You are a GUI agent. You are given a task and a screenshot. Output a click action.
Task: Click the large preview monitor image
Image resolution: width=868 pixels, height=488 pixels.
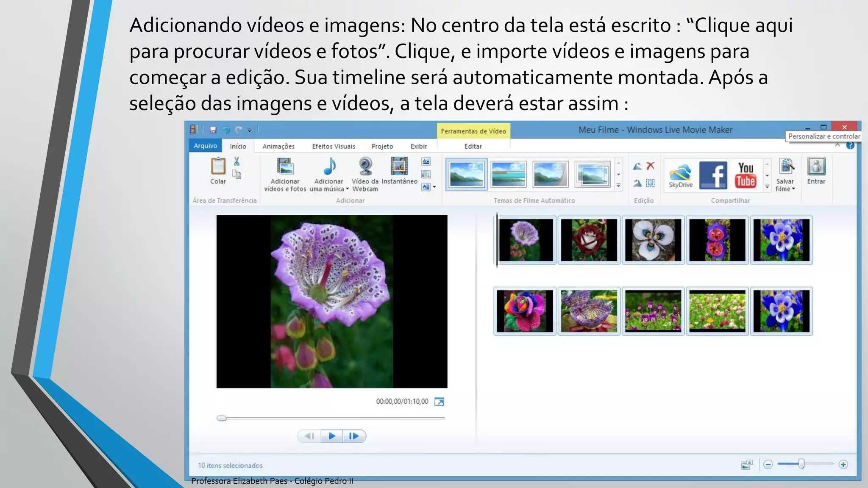(x=332, y=301)
